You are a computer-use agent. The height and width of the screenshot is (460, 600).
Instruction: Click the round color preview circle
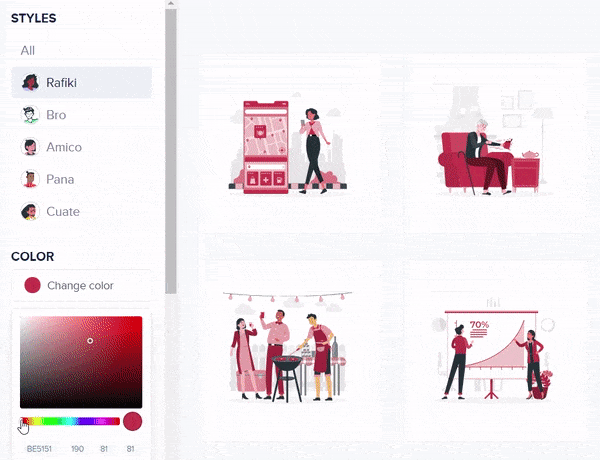click(133, 421)
